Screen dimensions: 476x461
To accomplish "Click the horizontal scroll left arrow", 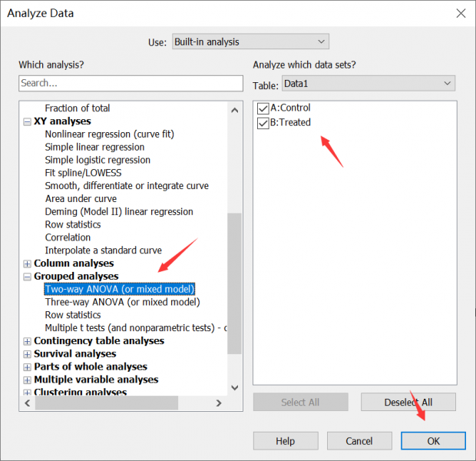I will pyautogui.click(x=28, y=403).
